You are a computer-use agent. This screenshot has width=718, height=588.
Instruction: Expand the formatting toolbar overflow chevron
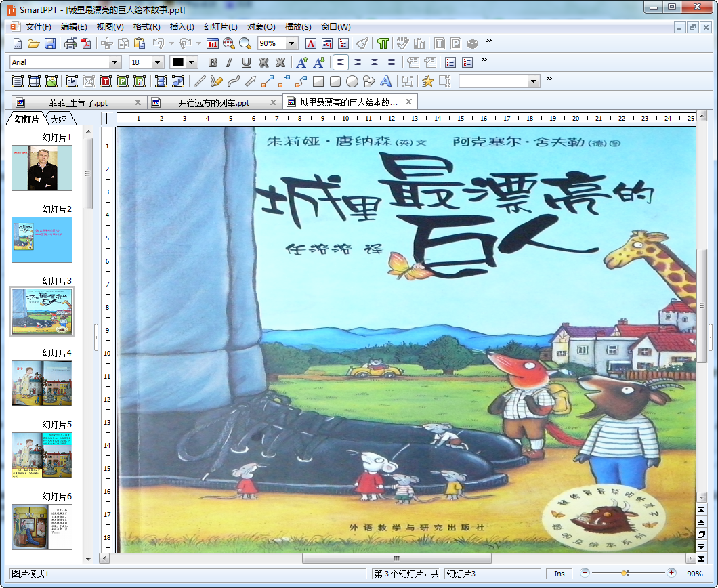[484, 60]
